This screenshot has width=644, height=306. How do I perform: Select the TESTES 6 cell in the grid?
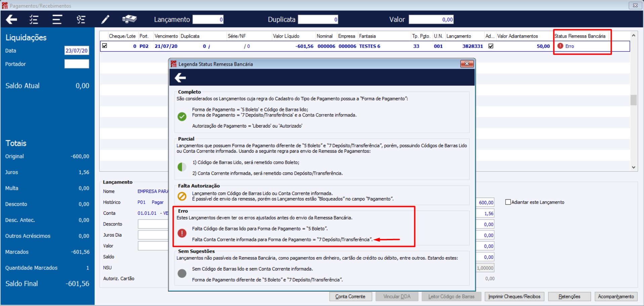(x=370, y=46)
